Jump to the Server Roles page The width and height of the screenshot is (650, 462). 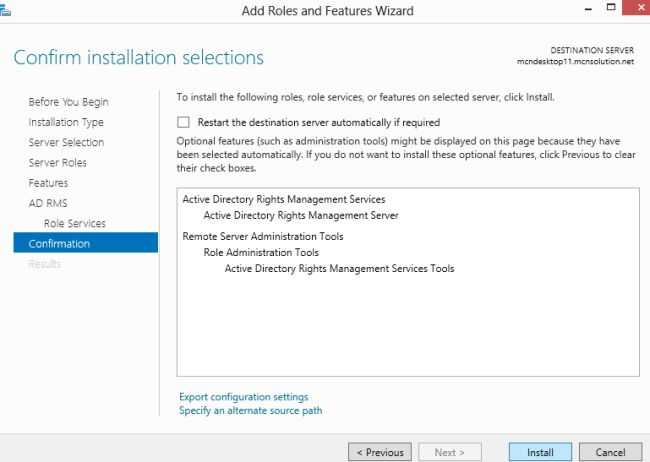[x=57, y=162]
